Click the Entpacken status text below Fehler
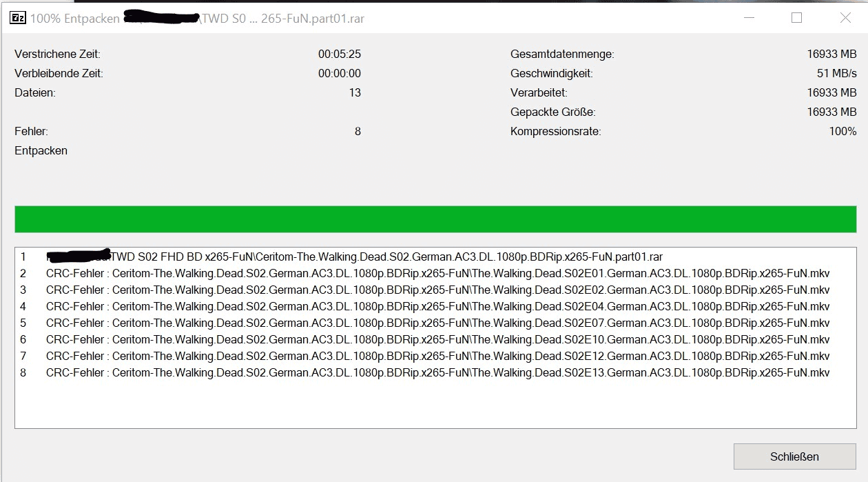The height and width of the screenshot is (482, 868). 41,150
